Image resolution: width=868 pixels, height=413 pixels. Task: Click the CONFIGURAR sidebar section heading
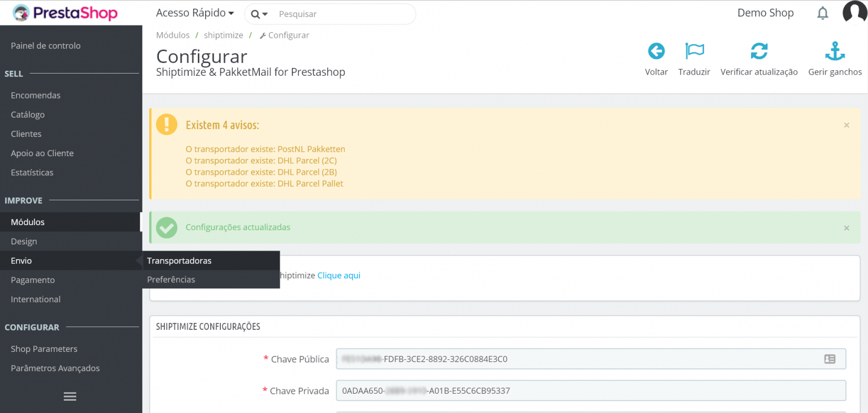32,327
